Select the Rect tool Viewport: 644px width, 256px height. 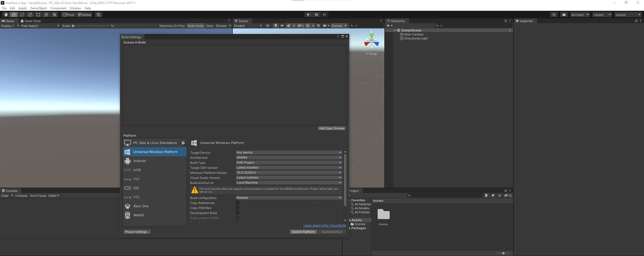(x=38, y=15)
